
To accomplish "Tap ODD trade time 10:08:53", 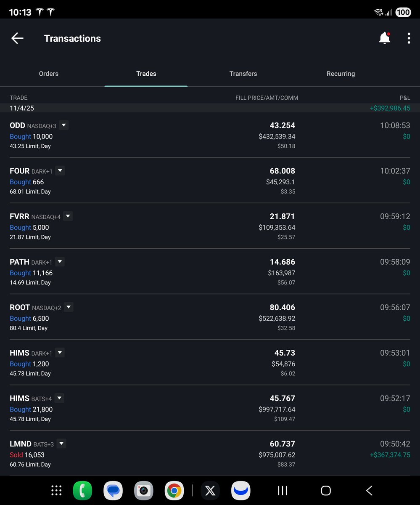I will (x=395, y=125).
